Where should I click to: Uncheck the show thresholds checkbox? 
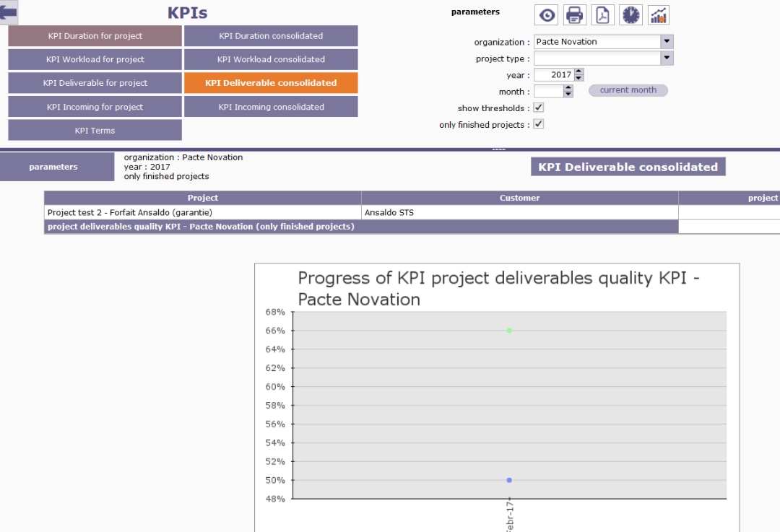point(539,108)
